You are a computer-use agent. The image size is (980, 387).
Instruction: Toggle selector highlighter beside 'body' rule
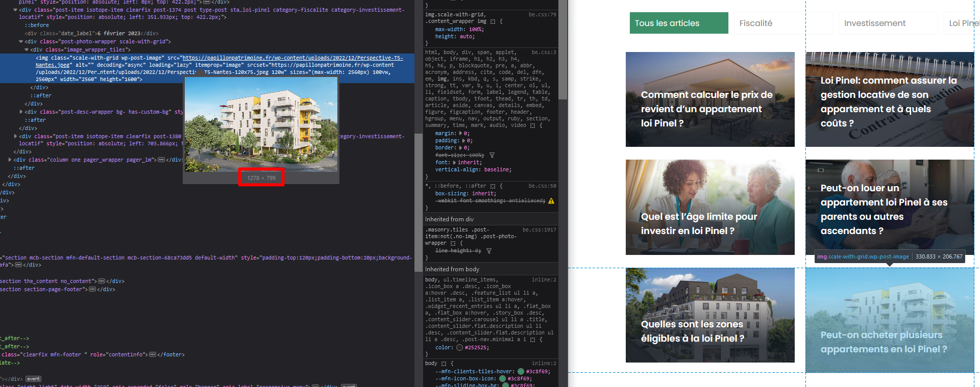pos(444,364)
